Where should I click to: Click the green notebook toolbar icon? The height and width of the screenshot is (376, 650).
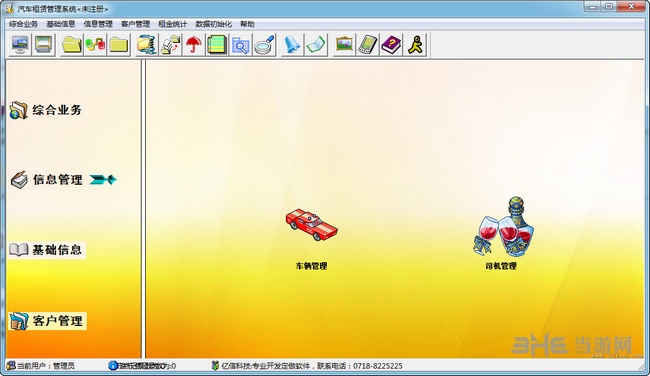pyautogui.click(x=217, y=45)
